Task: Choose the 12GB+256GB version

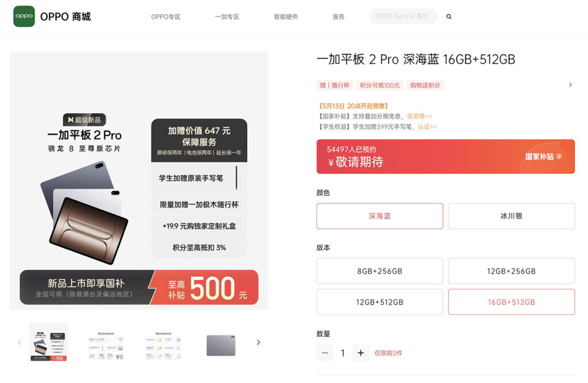Action: (x=512, y=271)
